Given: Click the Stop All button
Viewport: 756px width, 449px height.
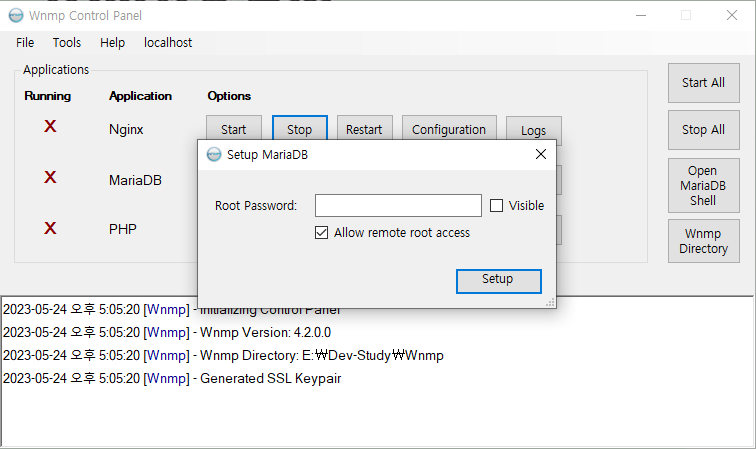Looking at the screenshot, I should click(x=703, y=130).
